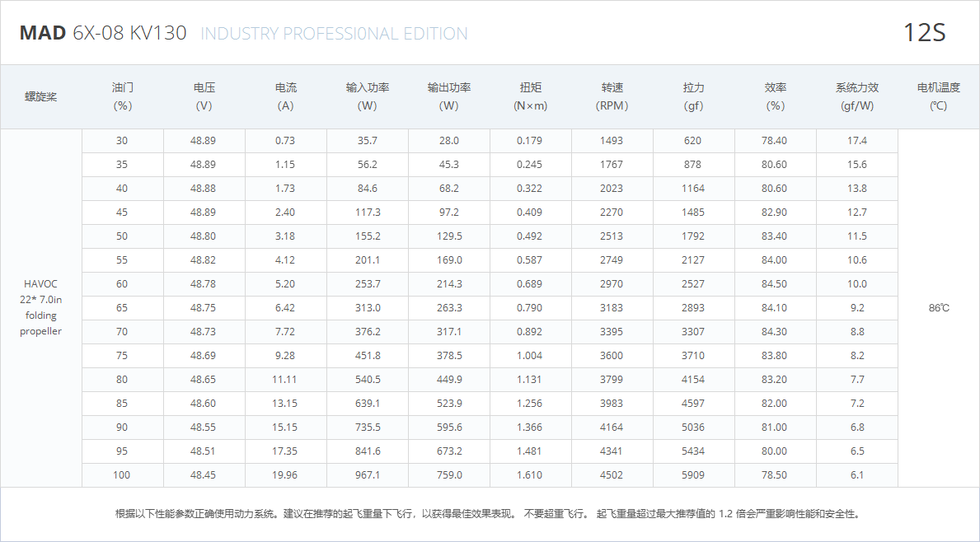
Task: Click efficiency value 82.90
Action: [x=775, y=213]
